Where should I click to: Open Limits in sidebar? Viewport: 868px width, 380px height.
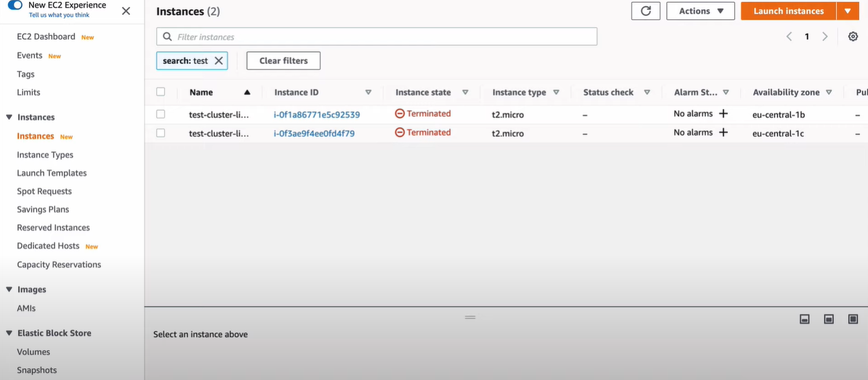28,93
